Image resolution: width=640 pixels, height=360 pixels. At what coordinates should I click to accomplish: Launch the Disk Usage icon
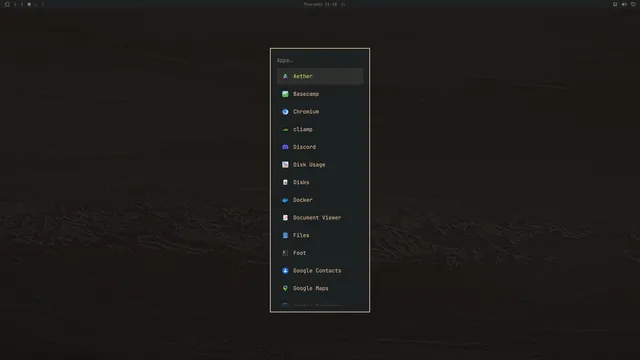(285, 164)
